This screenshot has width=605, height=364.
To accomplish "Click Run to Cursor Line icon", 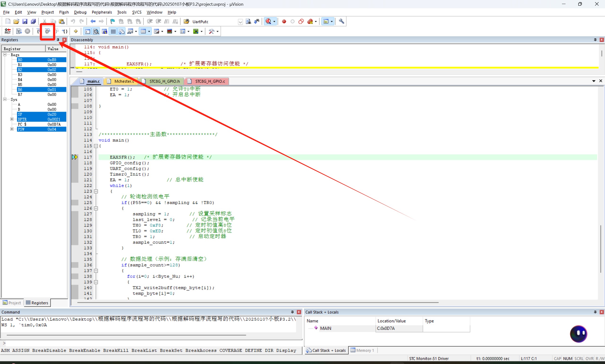I will 65,31.
